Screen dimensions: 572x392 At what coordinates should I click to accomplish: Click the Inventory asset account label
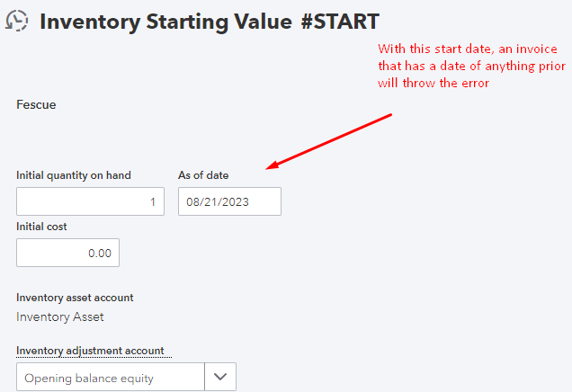pyautogui.click(x=75, y=298)
